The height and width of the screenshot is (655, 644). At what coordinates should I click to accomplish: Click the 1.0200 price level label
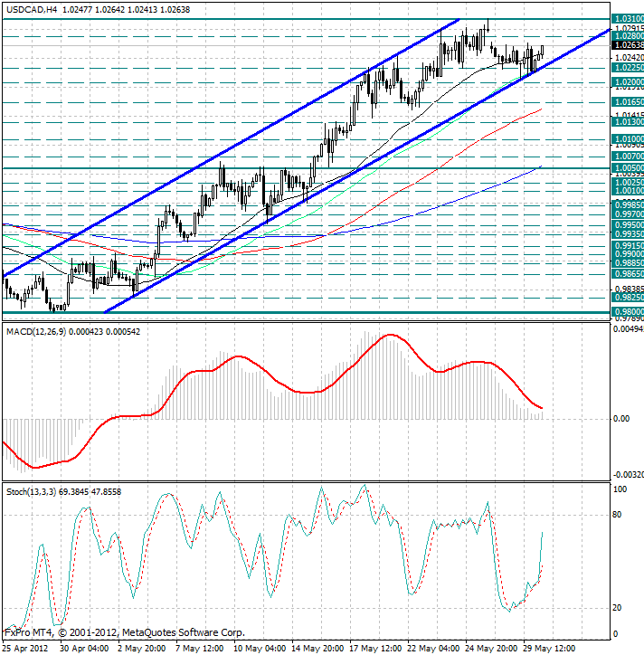pyautogui.click(x=628, y=81)
